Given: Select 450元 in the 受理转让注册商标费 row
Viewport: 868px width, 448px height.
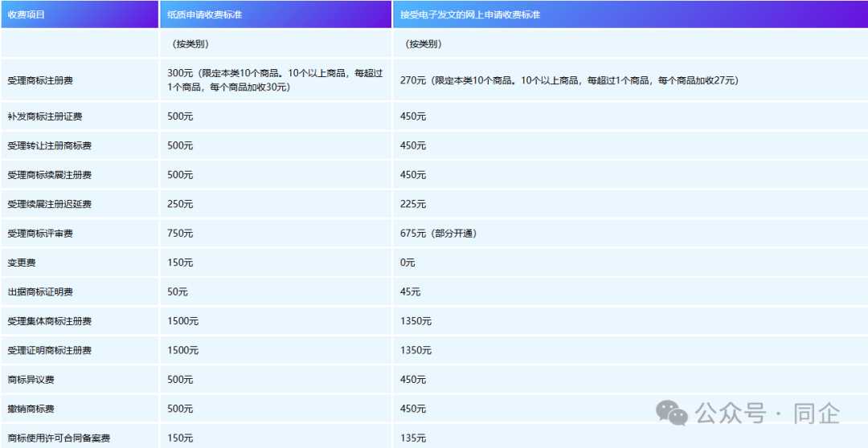Looking at the screenshot, I should click(x=414, y=146).
